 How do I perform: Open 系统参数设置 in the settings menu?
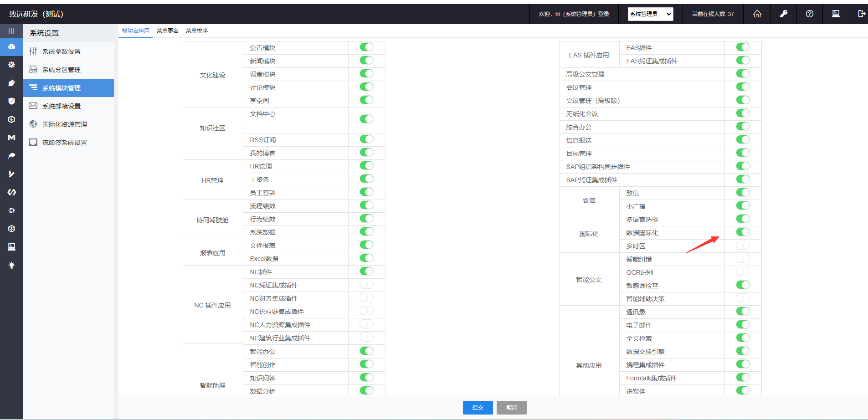pos(62,51)
